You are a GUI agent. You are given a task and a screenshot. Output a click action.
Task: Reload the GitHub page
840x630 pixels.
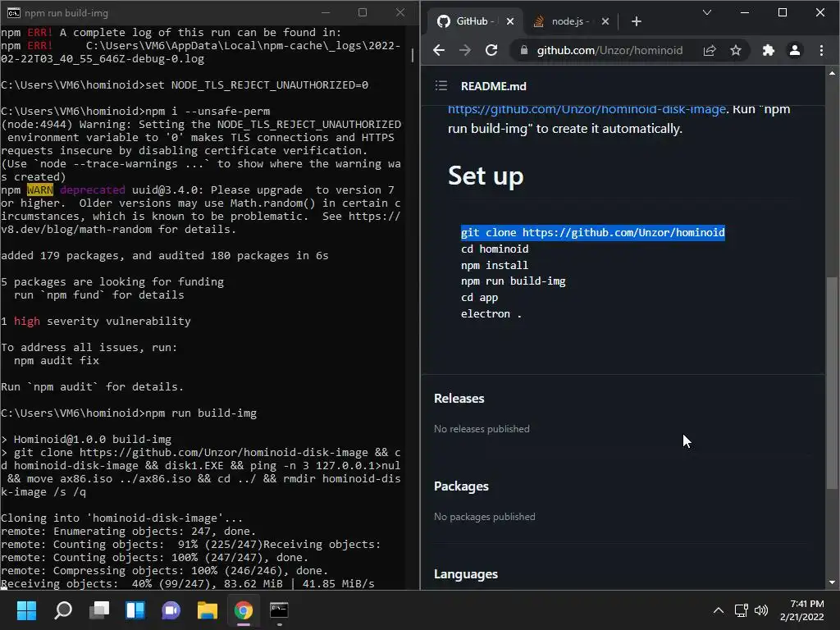491,50
